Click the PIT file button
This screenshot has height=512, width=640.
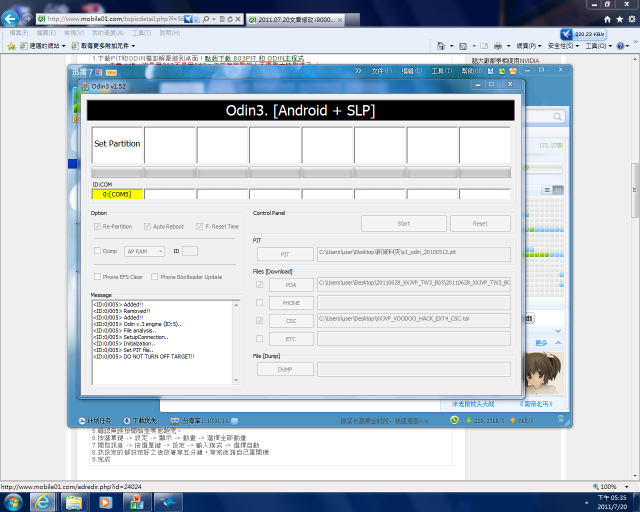(x=285, y=254)
